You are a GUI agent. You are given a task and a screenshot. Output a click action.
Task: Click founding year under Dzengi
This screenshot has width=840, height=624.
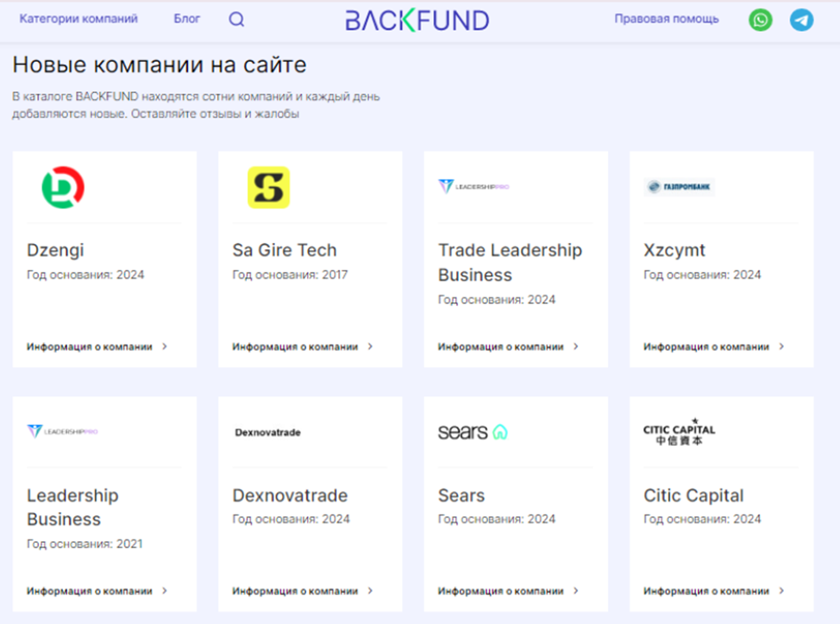click(85, 275)
